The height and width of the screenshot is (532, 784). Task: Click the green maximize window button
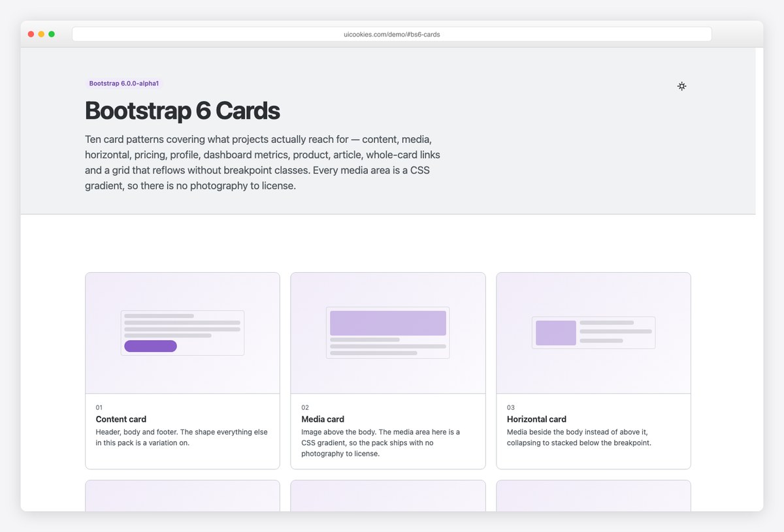[52, 34]
